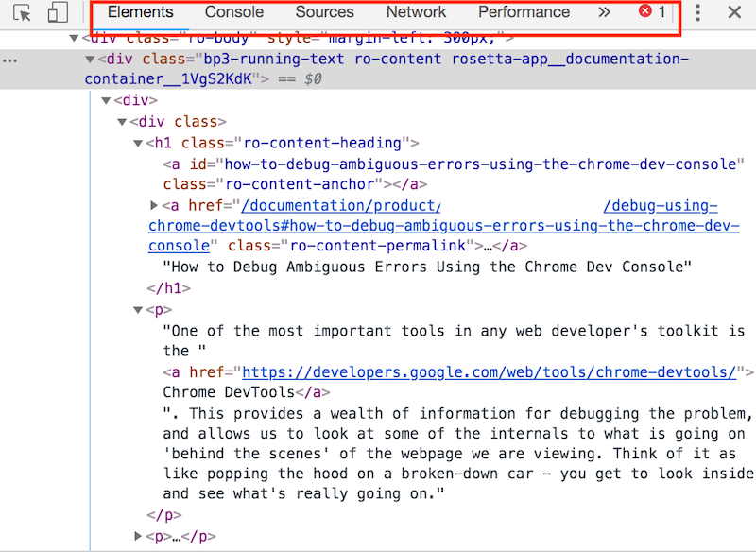The image size is (756, 552).
Task: Switch to the Sources tab
Action: click(324, 12)
